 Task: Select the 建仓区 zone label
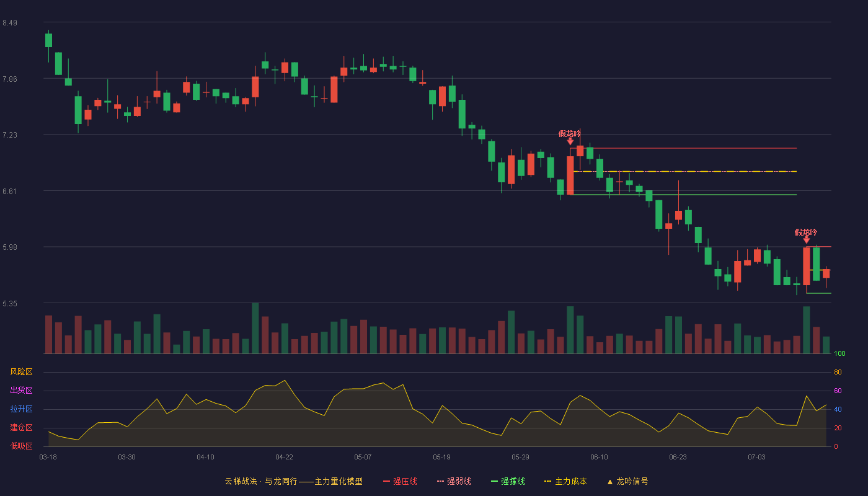[x=21, y=428]
